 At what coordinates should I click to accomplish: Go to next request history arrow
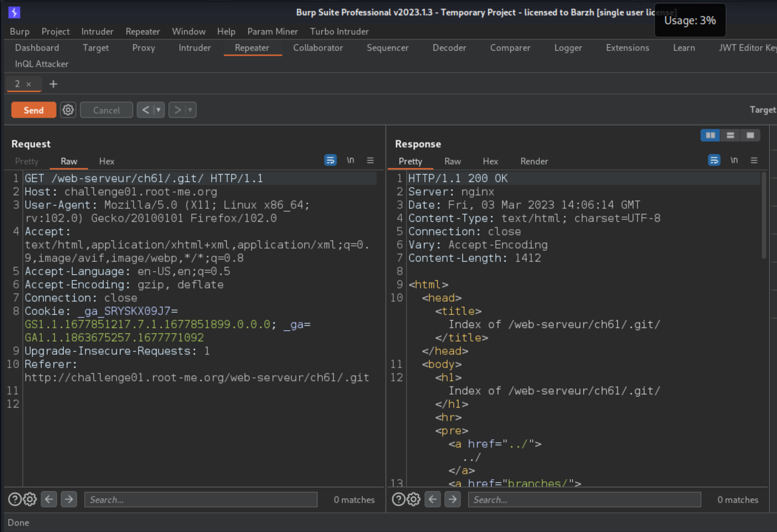[x=177, y=110]
